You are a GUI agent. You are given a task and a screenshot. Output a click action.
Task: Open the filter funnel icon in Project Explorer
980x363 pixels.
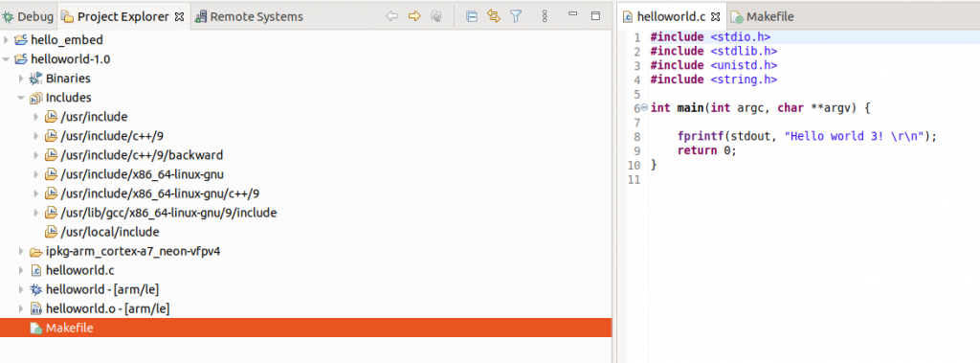tap(516, 16)
